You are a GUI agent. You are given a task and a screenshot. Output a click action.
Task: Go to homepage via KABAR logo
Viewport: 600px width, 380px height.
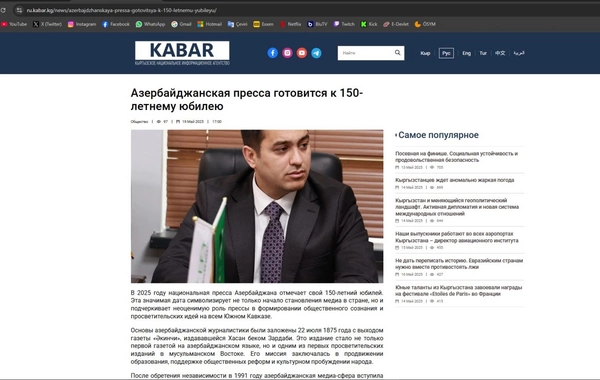pyautogui.click(x=182, y=53)
